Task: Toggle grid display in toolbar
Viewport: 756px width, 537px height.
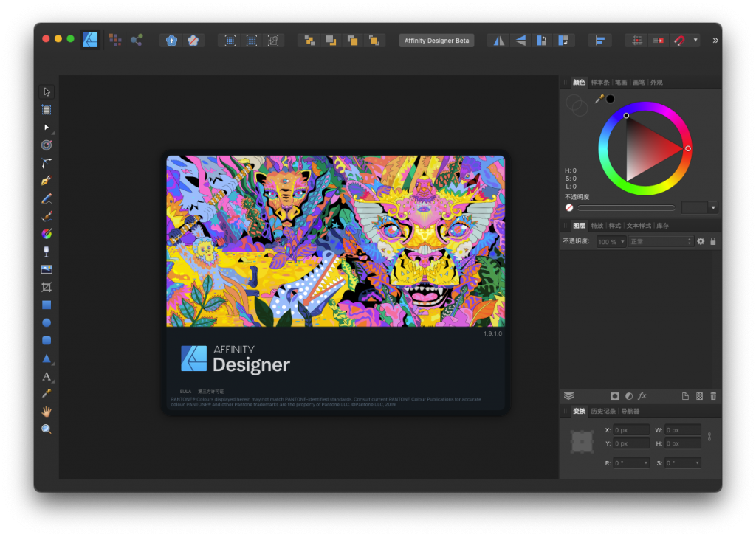Action: pos(637,41)
